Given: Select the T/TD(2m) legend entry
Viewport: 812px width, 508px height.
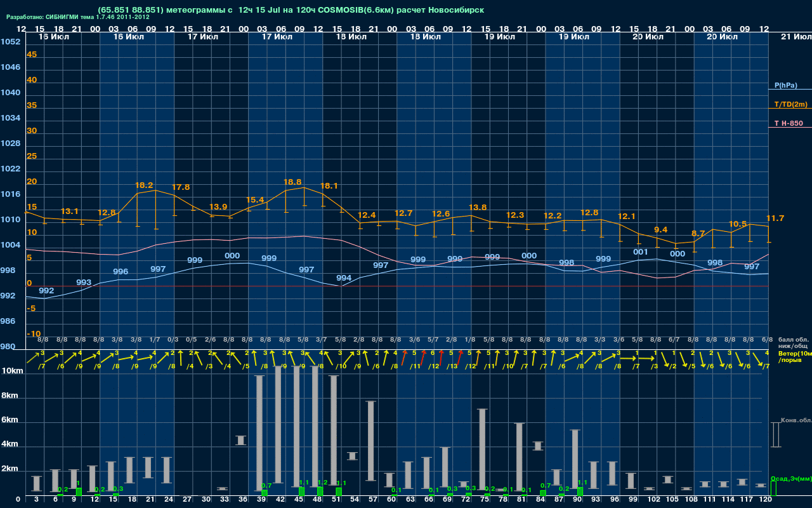Looking at the screenshot, I should [790, 104].
